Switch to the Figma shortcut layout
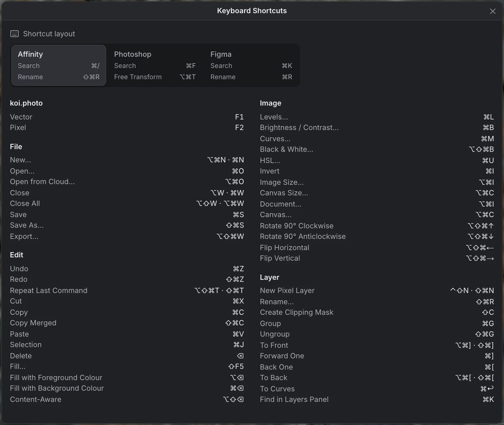The height and width of the screenshot is (425, 504). (x=251, y=65)
